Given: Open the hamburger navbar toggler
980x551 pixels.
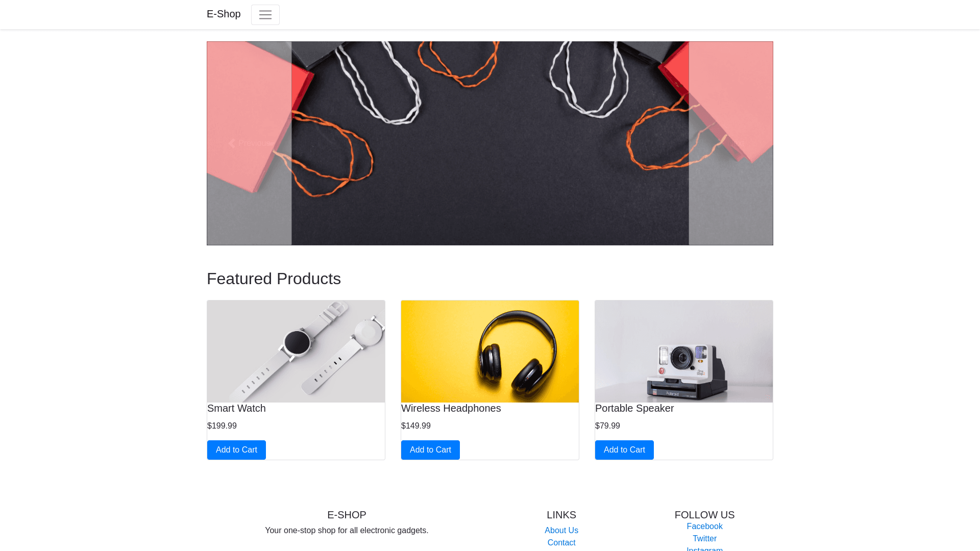Looking at the screenshot, I should coord(265,15).
